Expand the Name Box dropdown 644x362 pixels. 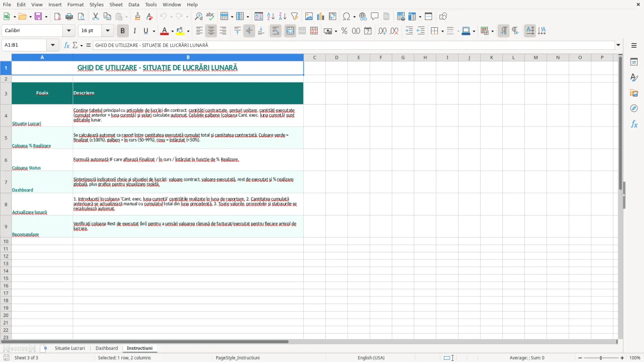point(53,46)
